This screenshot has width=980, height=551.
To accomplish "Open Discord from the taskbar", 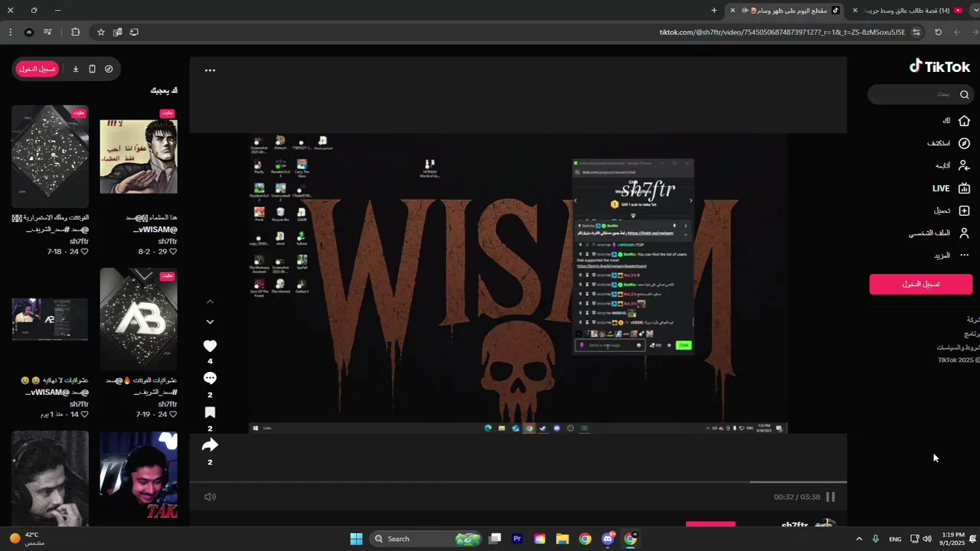I will [x=608, y=539].
